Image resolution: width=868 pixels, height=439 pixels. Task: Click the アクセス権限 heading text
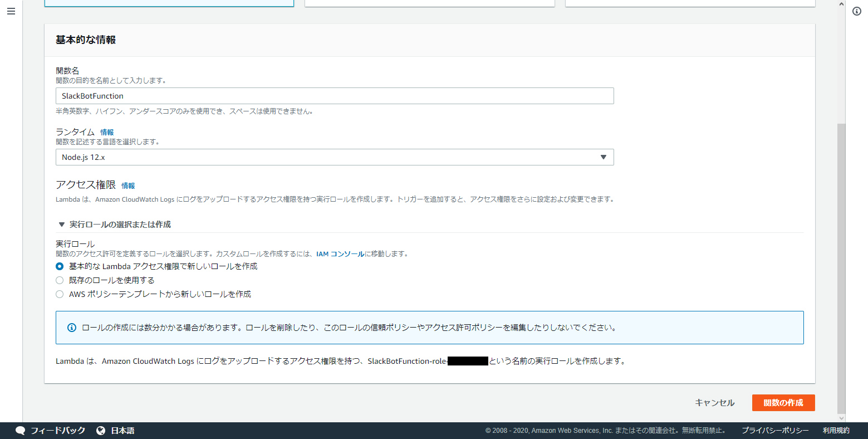86,185
